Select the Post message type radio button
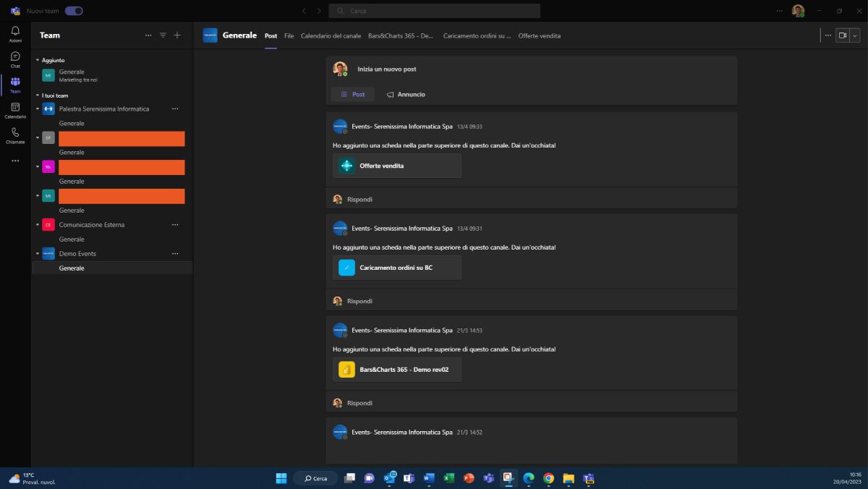 352,94
